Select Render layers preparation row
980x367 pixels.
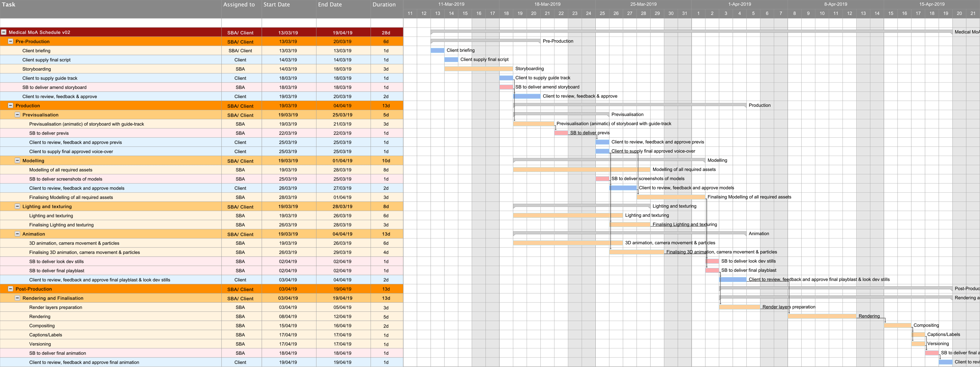click(x=202, y=307)
